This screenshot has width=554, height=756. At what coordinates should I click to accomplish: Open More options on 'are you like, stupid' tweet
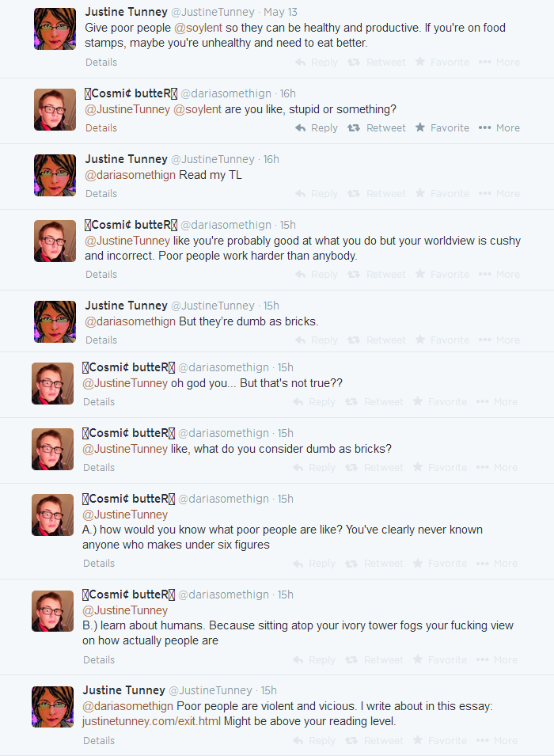click(x=499, y=127)
